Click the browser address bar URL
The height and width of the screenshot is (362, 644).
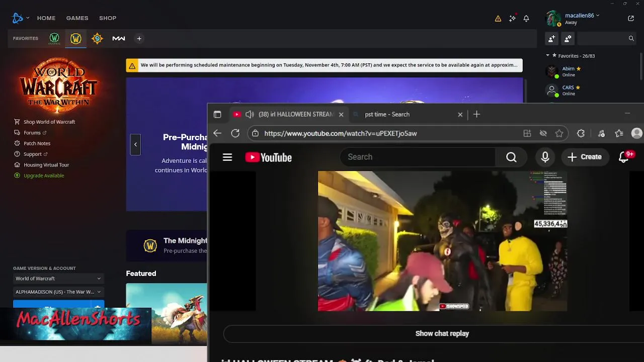pos(341,133)
